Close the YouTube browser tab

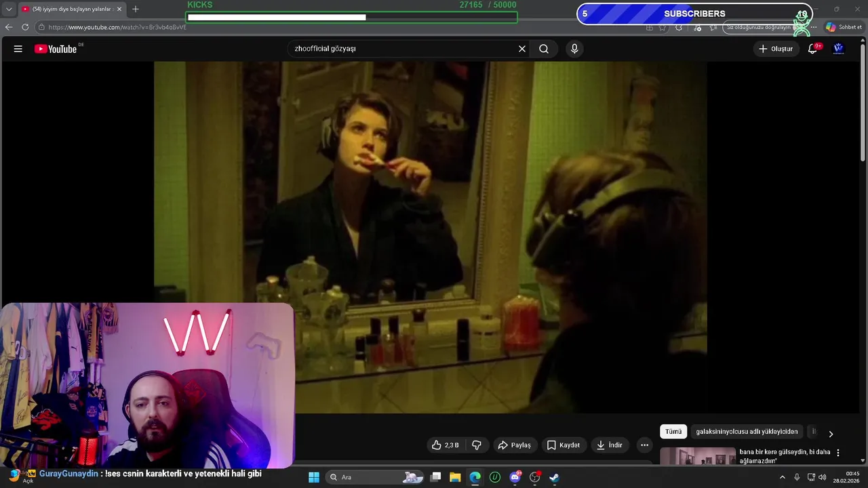tap(119, 9)
